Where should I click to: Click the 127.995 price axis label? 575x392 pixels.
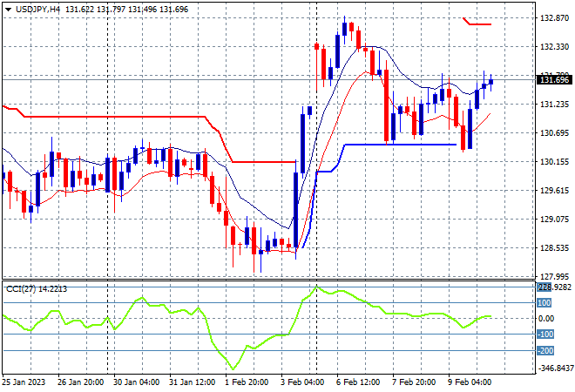[554, 276]
